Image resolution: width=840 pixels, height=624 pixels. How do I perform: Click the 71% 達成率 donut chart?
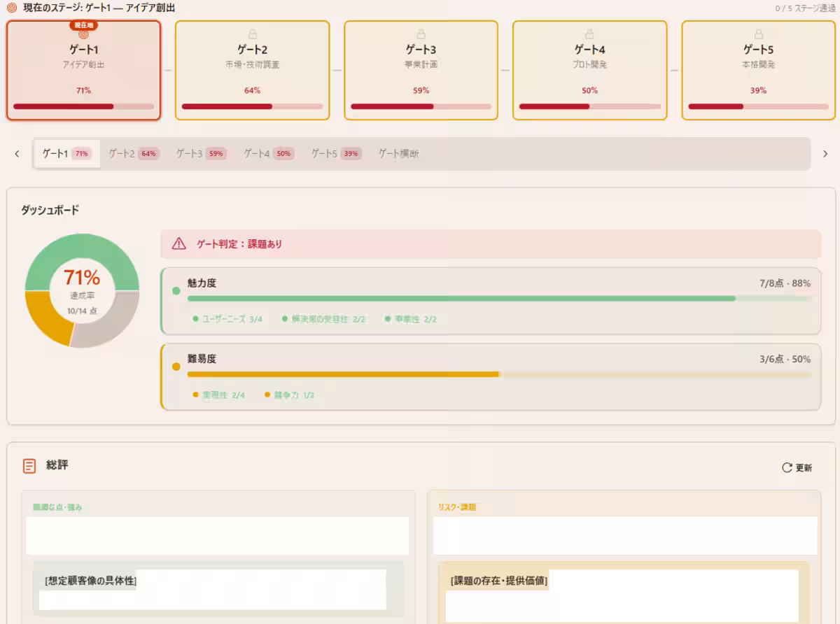point(83,290)
